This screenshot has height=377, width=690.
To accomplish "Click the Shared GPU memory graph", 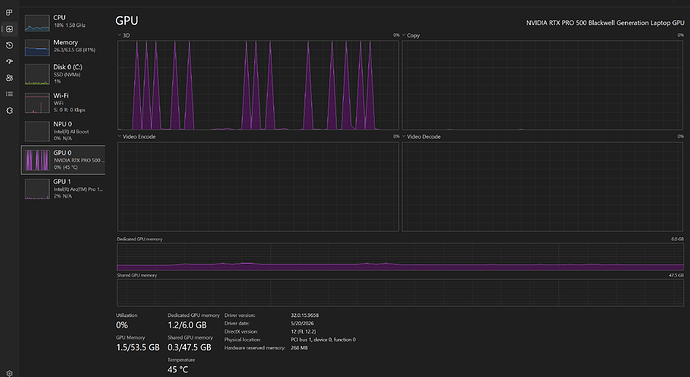I will [x=400, y=293].
